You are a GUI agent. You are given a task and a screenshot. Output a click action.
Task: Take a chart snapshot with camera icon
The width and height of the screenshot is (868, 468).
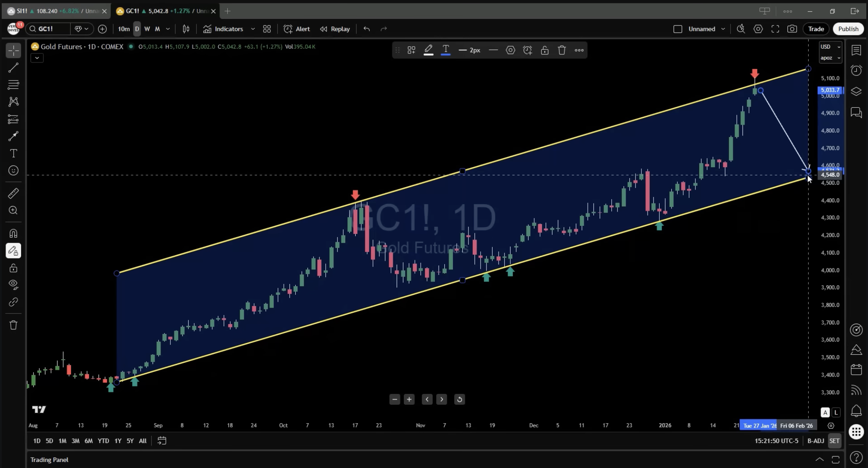click(792, 29)
